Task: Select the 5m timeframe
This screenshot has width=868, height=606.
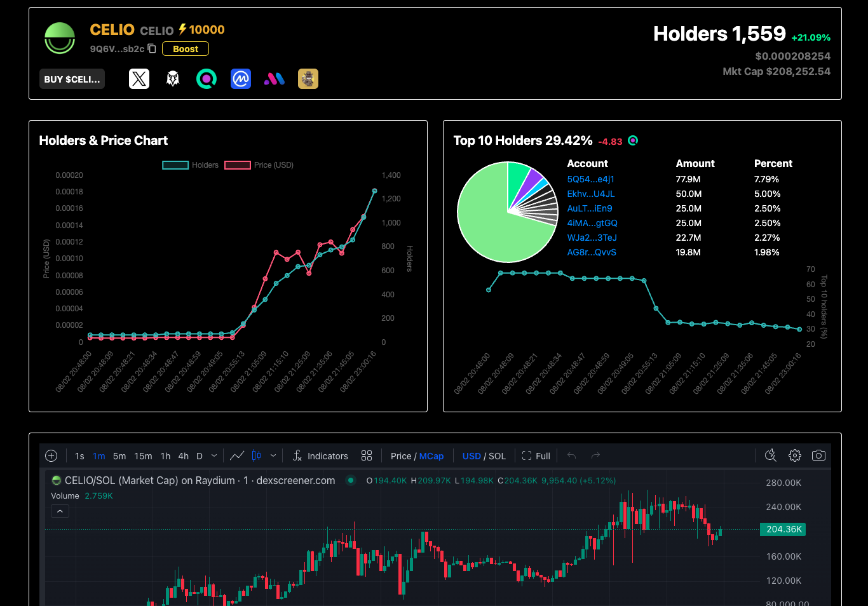Action: [x=119, y=456]
